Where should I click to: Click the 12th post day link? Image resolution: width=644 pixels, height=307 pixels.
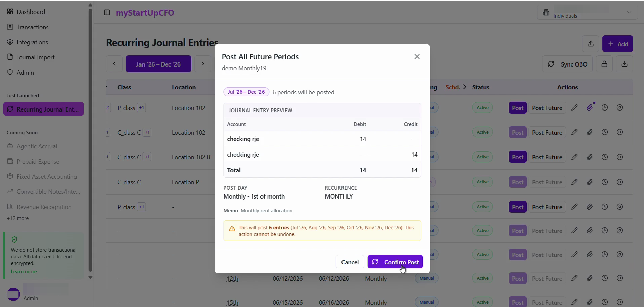(232, 279)
